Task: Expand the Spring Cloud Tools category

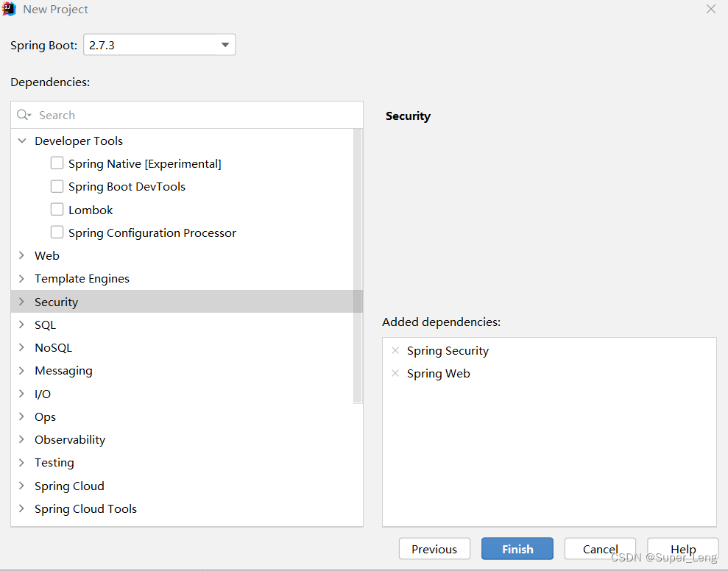Action: [x=22, y=508]
